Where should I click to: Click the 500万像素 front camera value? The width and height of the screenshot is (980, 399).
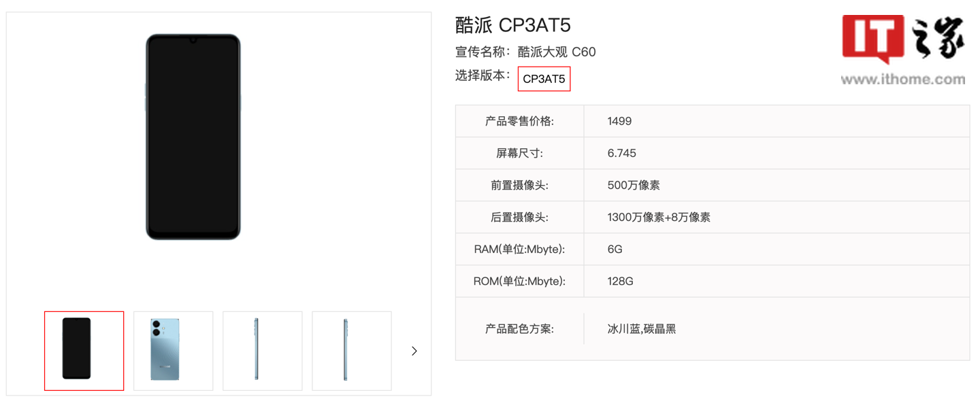tap(633, 185)
